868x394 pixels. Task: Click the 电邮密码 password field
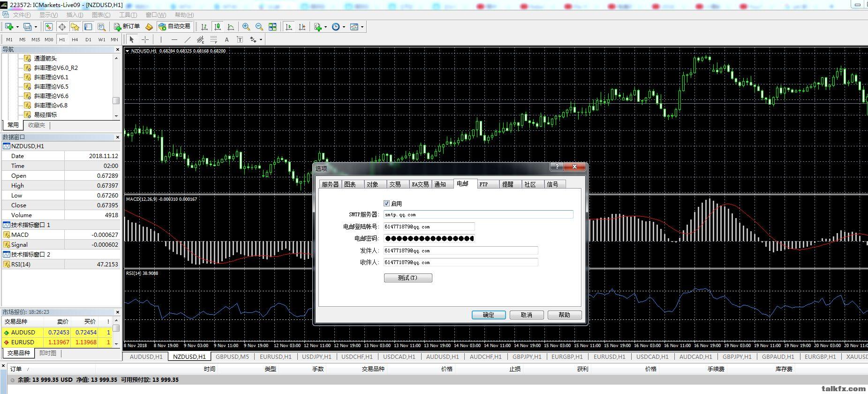click(429, 238)
